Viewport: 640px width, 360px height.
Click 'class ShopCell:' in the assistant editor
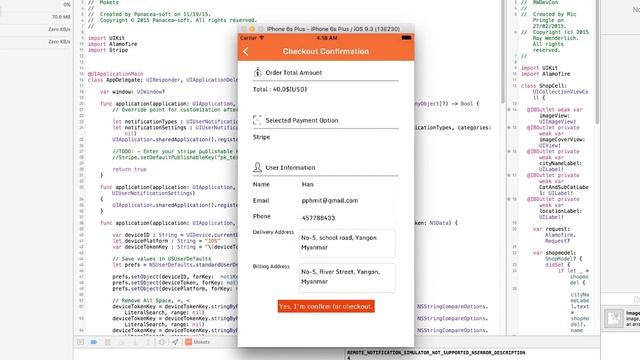click(544, 86)
